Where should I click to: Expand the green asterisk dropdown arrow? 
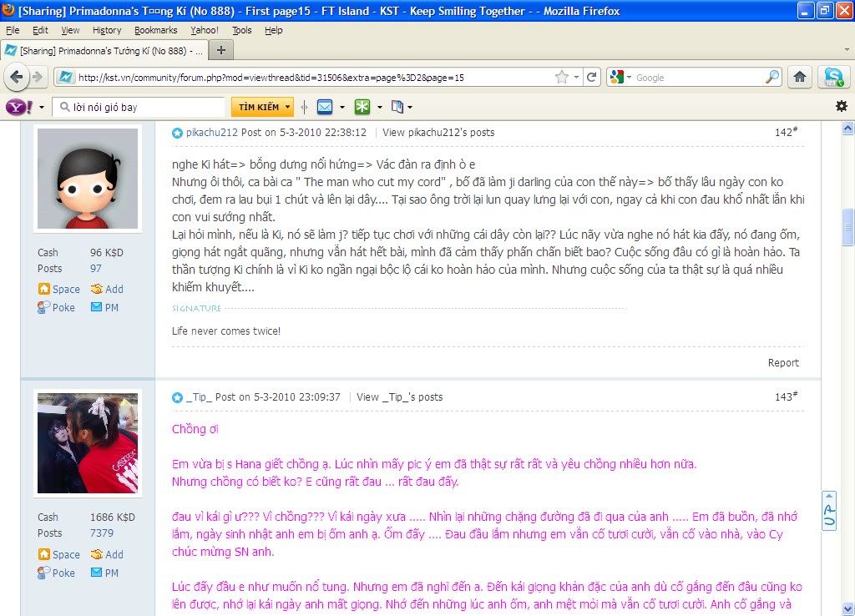pos(380,108)
